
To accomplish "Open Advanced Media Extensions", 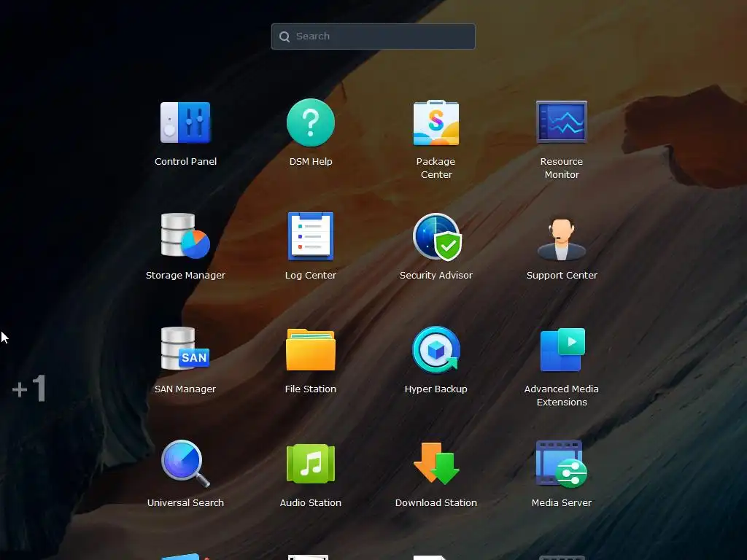I will pos(562,349).
